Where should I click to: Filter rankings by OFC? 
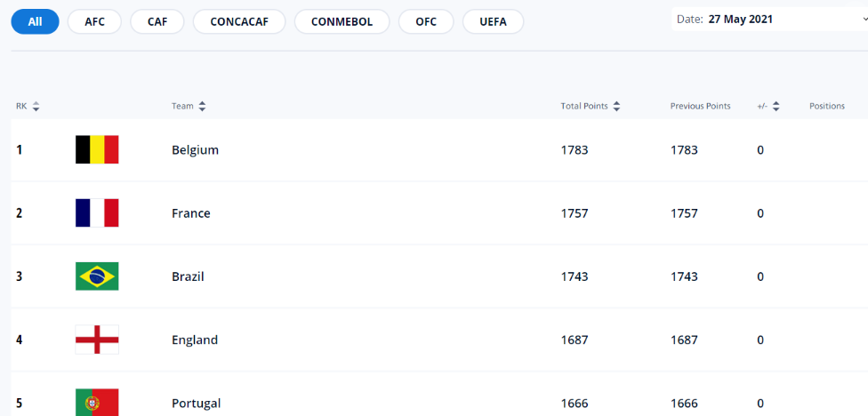426,21
